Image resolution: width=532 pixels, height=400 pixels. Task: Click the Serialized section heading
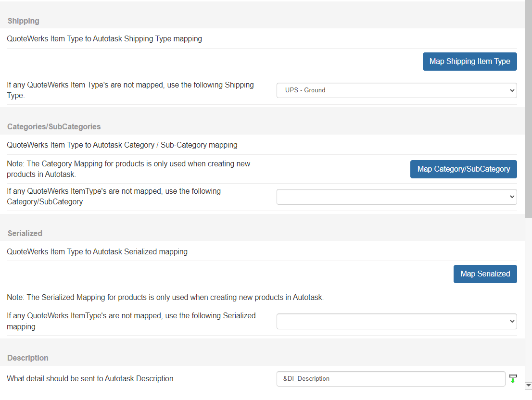point(25,234)
